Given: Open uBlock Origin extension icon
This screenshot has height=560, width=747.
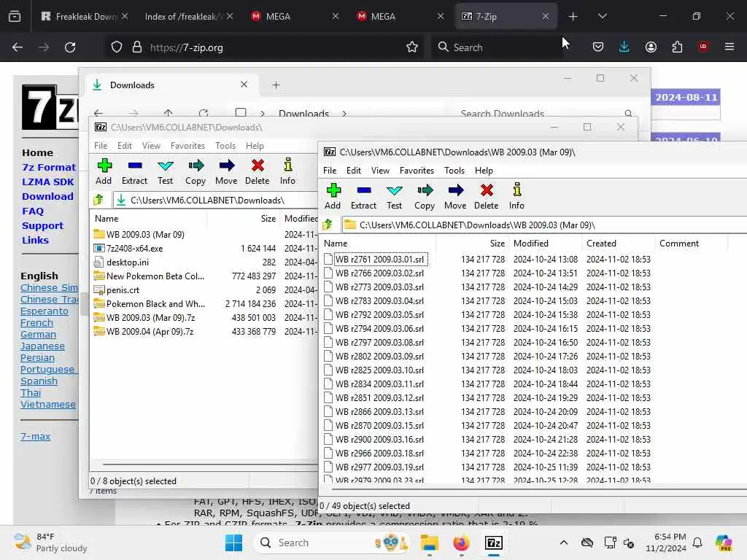Looking at the screenshot, I should 703,47.
